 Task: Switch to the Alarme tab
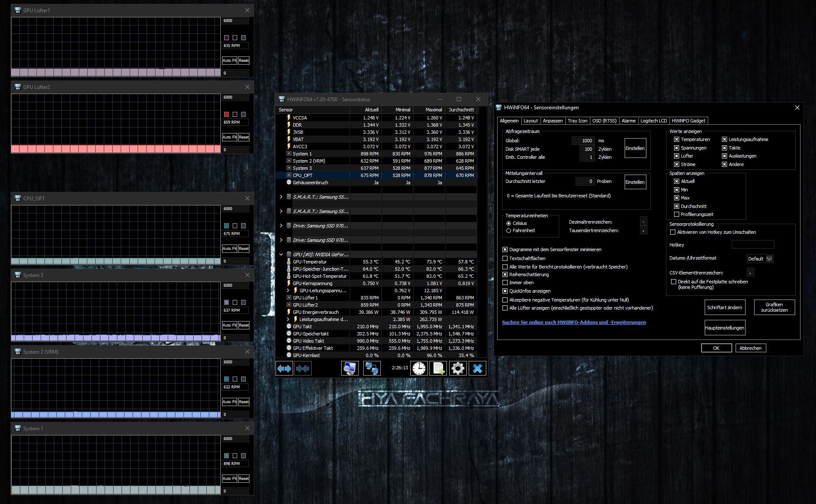point(628,121)
